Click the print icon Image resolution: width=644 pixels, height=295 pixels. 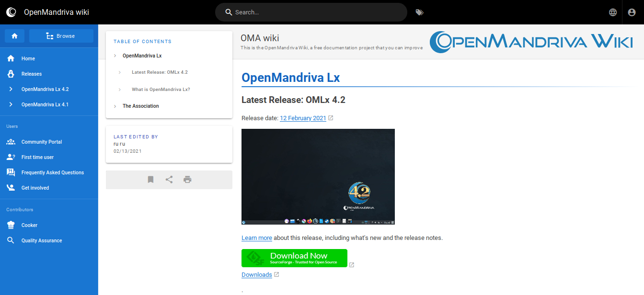coord(187,180)
